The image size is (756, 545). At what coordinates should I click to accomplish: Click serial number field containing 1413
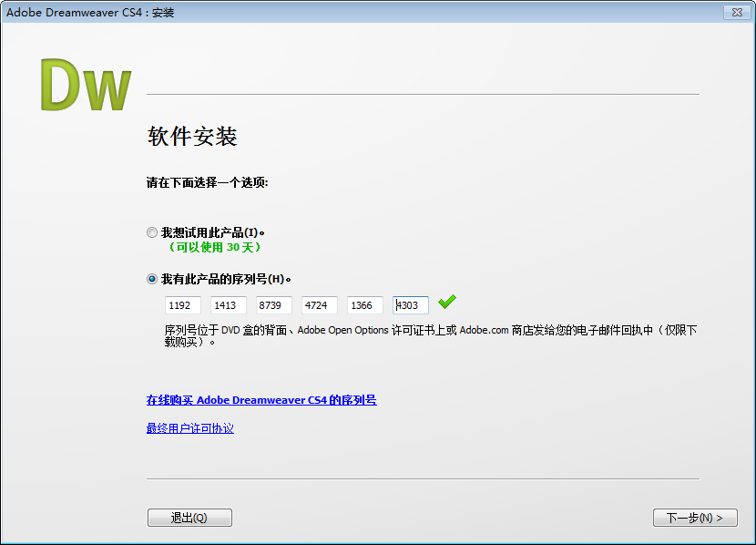click(x=229, y=305)
